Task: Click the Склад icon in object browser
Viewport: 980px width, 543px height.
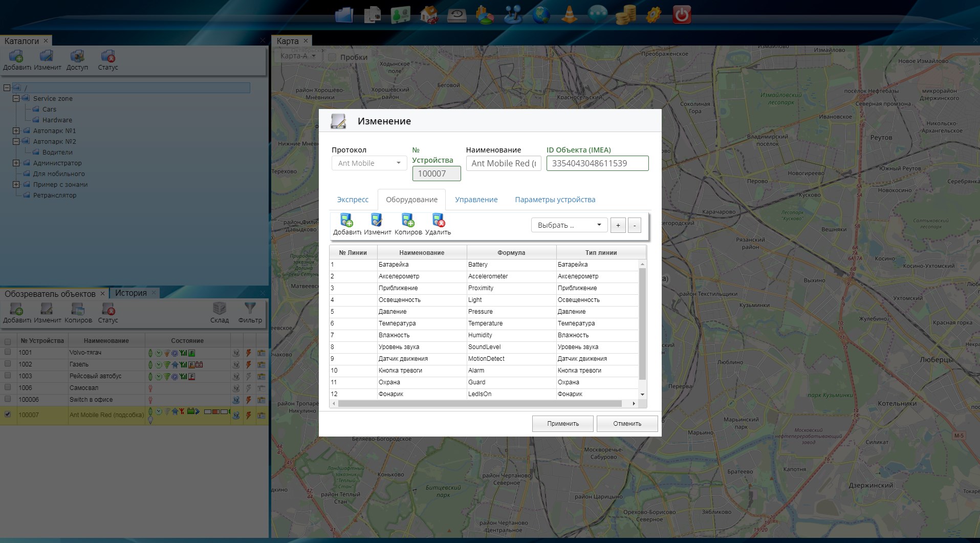Action: [219, 309]
